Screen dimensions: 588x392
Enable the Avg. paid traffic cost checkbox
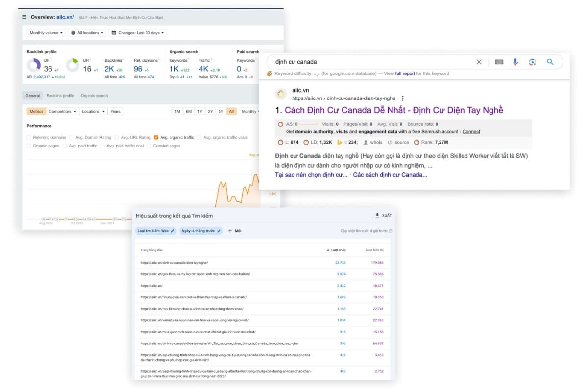point(103,146)
